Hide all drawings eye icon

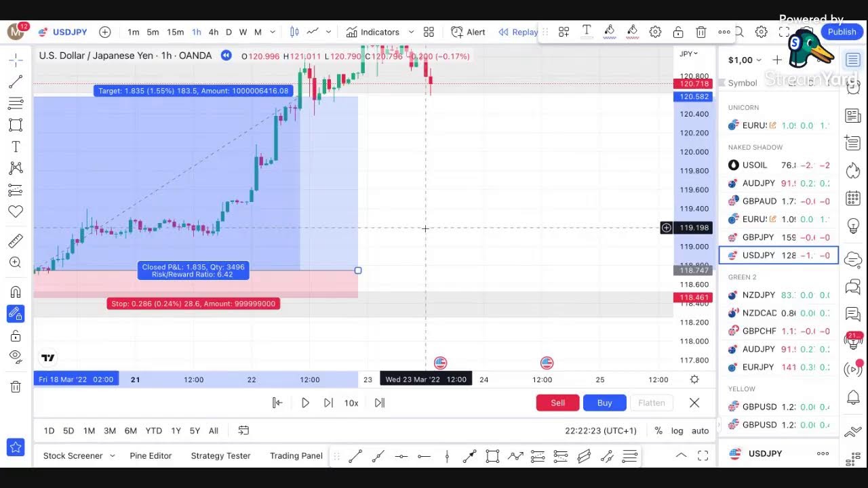(x=16, y=356)
